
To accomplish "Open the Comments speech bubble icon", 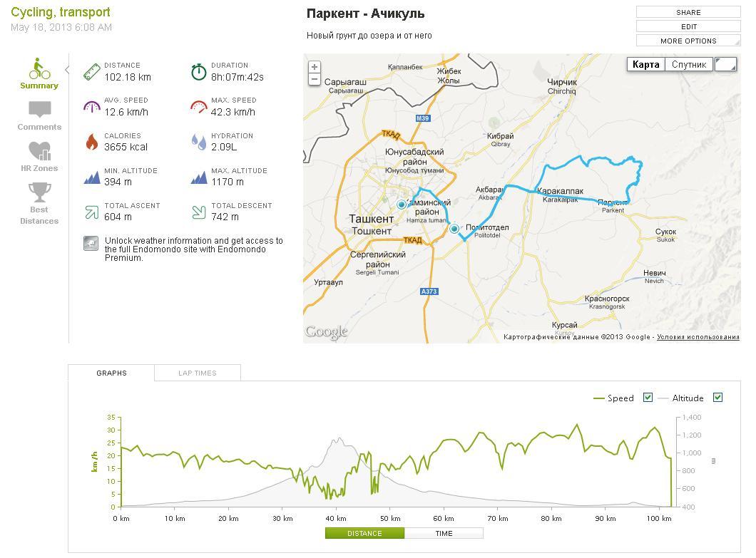I will pyautogui.click(x=40, y=110).
